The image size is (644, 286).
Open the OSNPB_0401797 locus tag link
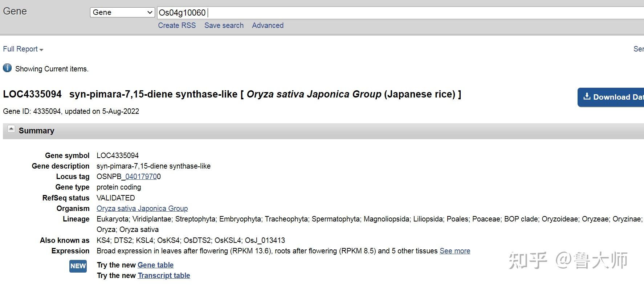141,177
